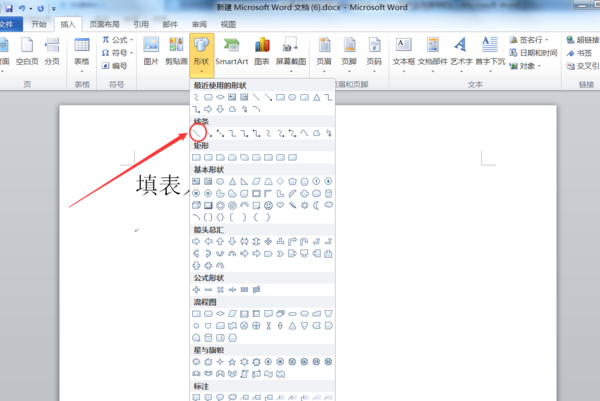The width and height of the screenshot is (600, 401).
Task: Open the 页面布局 ribbon tab
Action: tap(104, 24)
